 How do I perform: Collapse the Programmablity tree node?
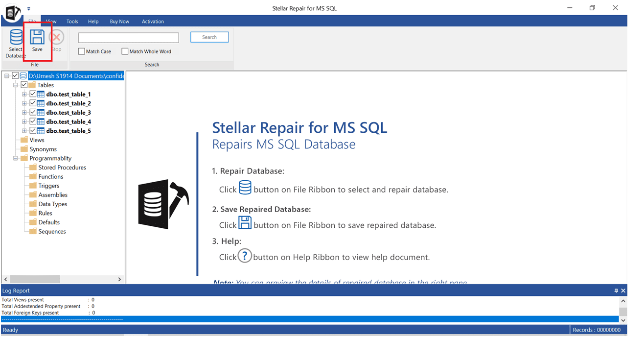click(16, 158)
